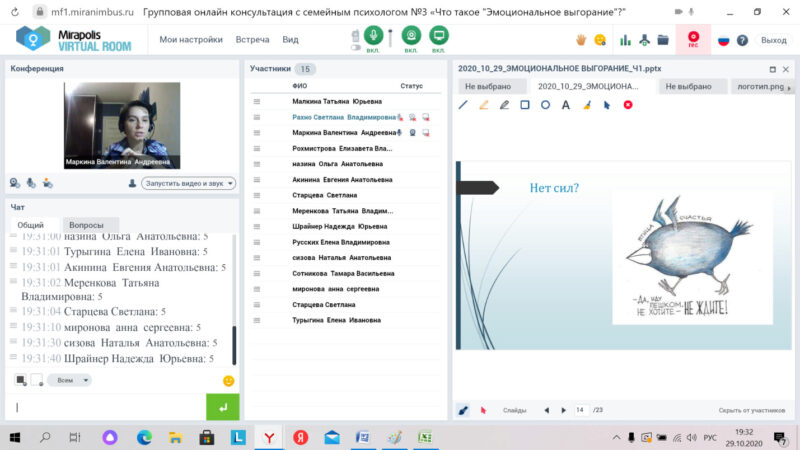Toggle the screen sharing button
The image size is (800, 450).
(439, 36)
